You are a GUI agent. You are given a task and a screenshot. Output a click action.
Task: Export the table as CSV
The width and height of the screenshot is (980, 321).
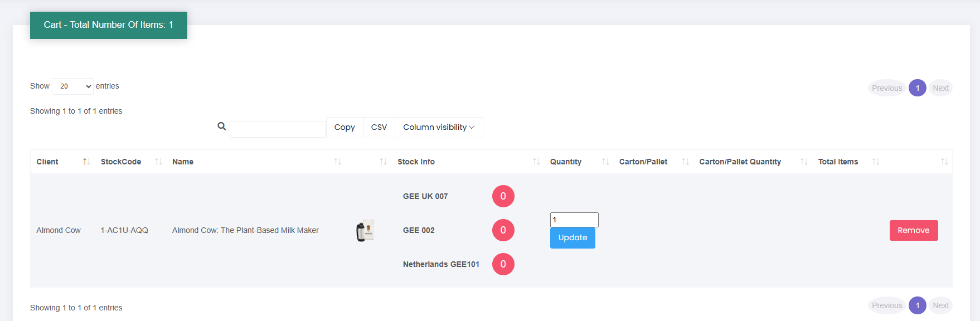(x=379, y=128)
